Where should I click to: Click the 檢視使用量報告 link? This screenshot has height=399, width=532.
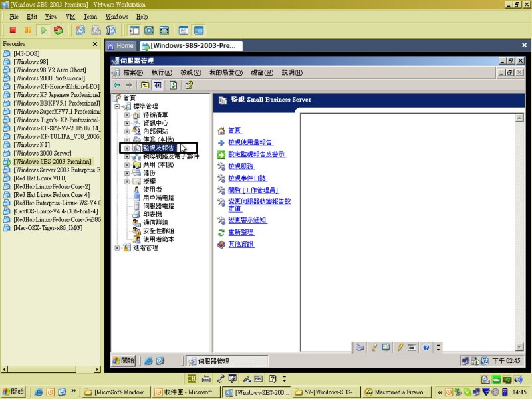pyautogui.click(x=251, y=142)
